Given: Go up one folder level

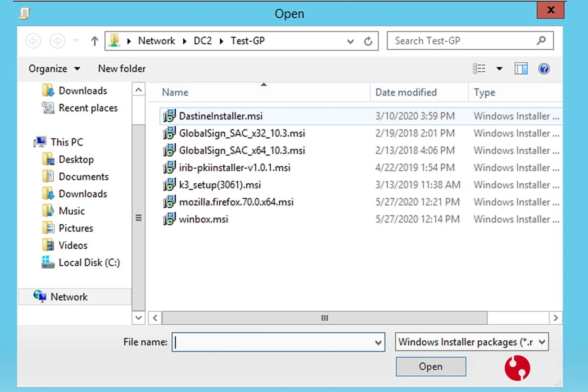Looking at the screenshot, I should click(95, 41).
